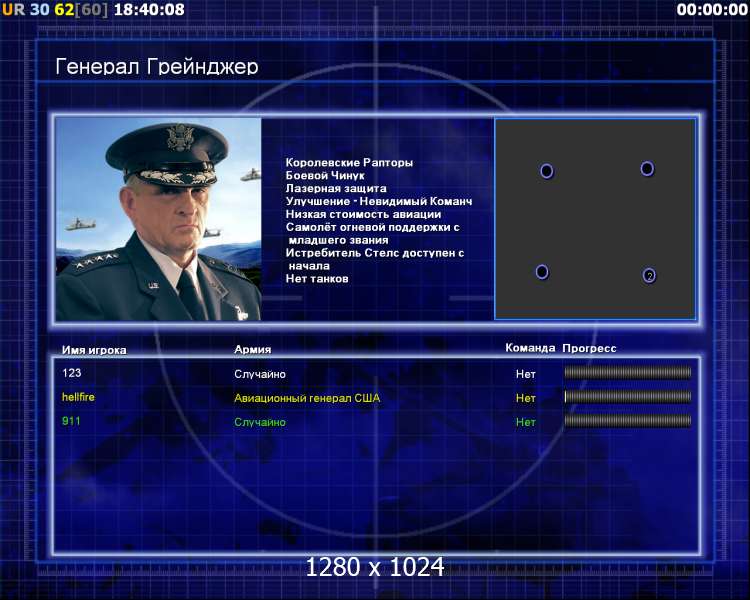Click the 18:40:08 clock overlay
Viewport: 750px width, 600px height.
pos(149,10)
